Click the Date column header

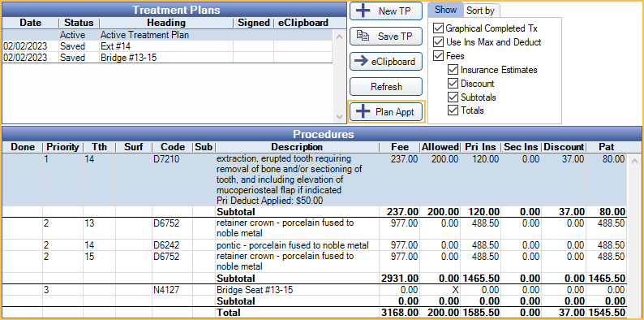click(31, 23)
